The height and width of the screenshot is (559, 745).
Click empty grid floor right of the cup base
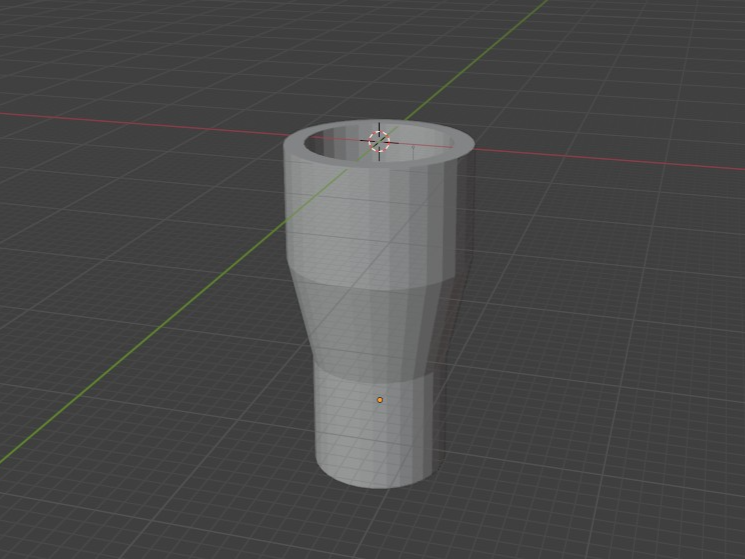click(570, 427)
